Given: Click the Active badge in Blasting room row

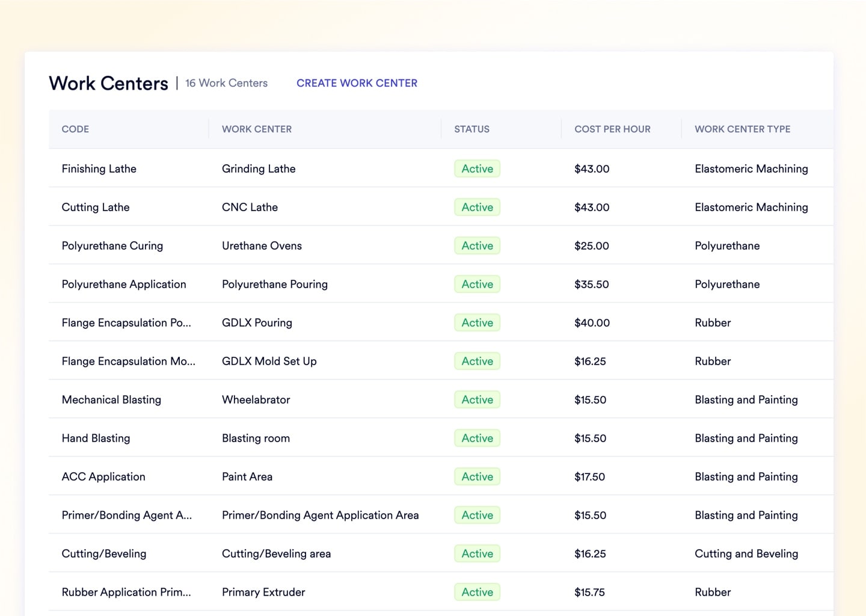Looking at the screenshot, I should click(x=477, y=438).
